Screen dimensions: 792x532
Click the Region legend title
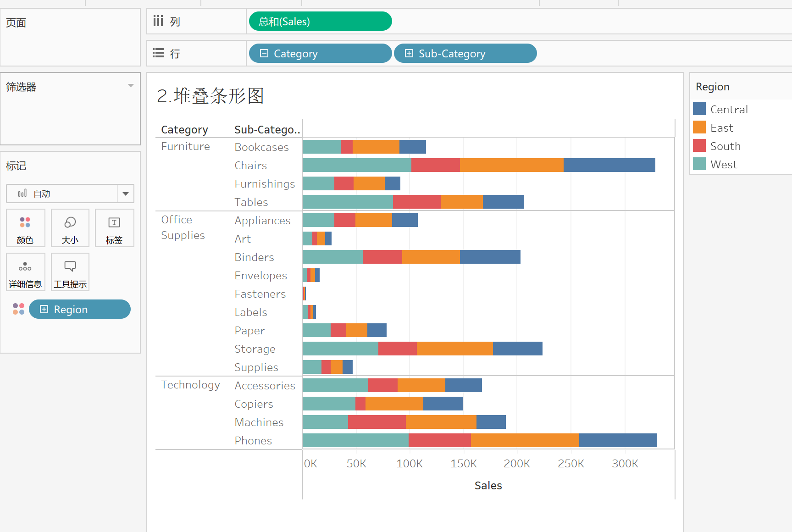(x=713, y=87)
